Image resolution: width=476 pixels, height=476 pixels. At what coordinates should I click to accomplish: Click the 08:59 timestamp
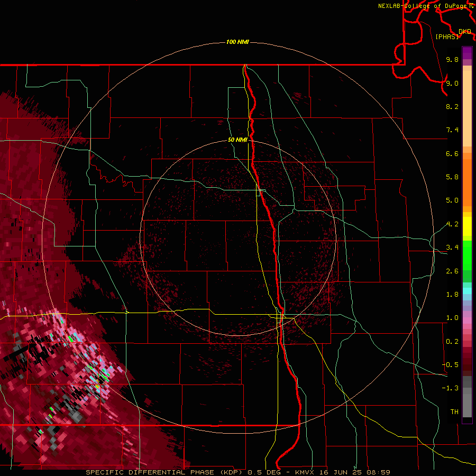click(378, 472)
